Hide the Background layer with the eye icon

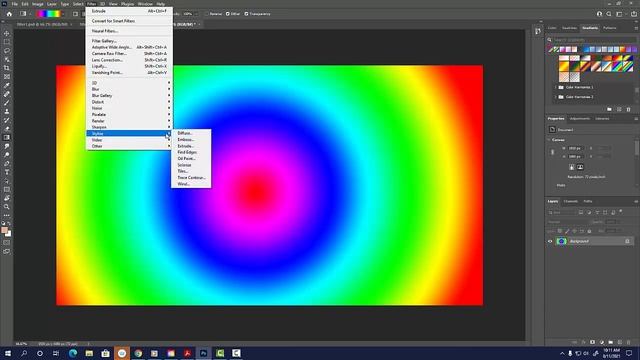click(550, 241)
